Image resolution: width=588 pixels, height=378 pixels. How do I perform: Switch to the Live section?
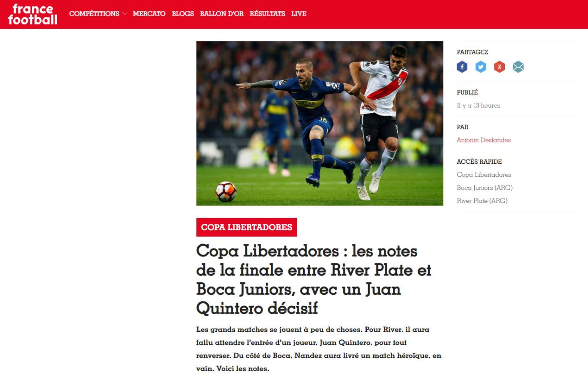(299, 14)
